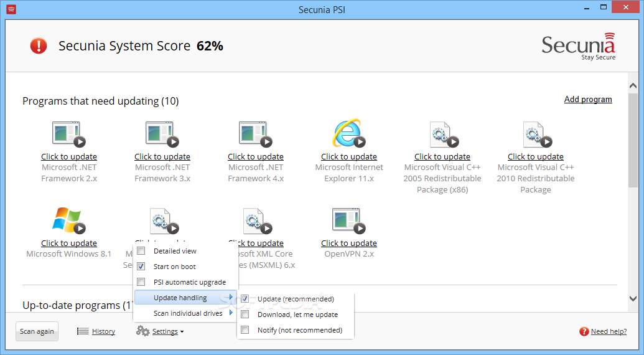Image resolution: width=644 pixels, height=355 pixels.
Task: Click to update Internet Explorer 11.x link
Action: pyautogui.click(x=349, y=156)
